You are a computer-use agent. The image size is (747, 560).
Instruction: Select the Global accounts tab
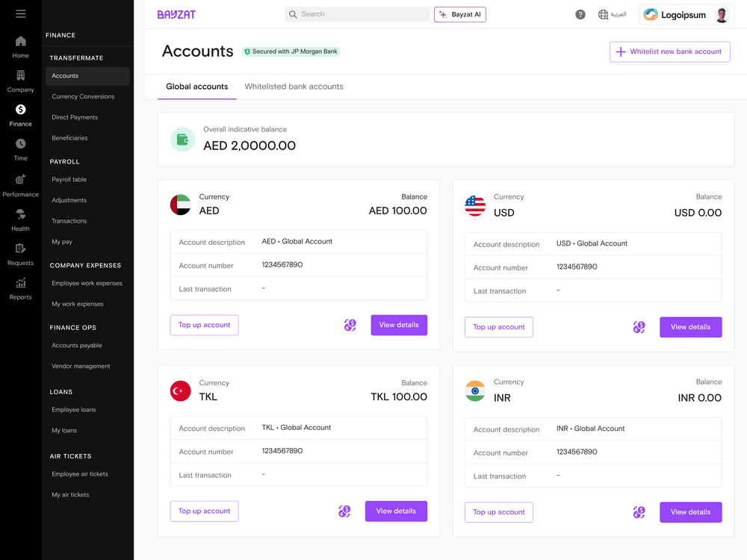[x=196, y=87]
